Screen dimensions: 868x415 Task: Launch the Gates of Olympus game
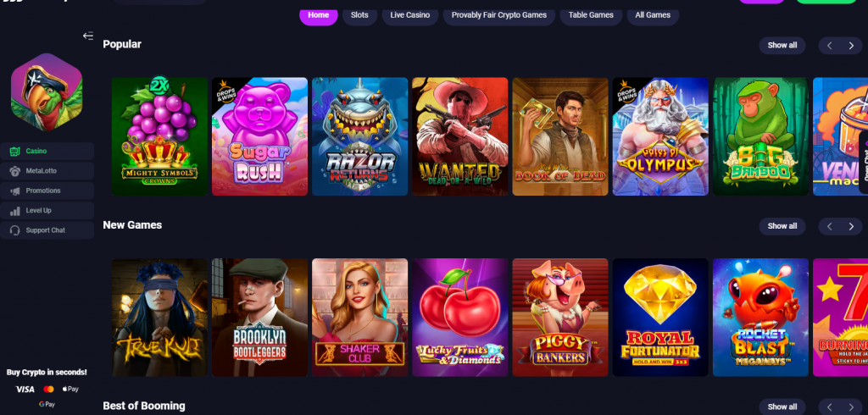(660, 136)
